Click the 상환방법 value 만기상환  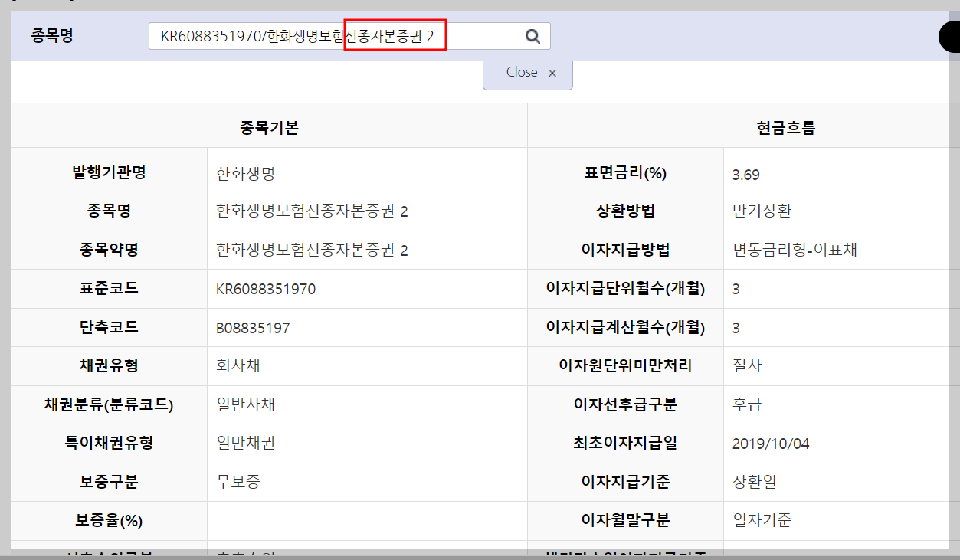(761, 212)
